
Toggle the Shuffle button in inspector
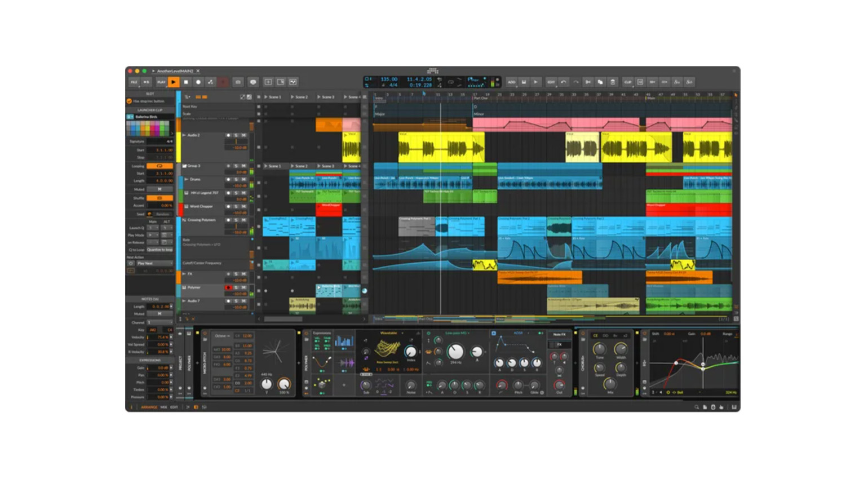[x=160, y=198]
